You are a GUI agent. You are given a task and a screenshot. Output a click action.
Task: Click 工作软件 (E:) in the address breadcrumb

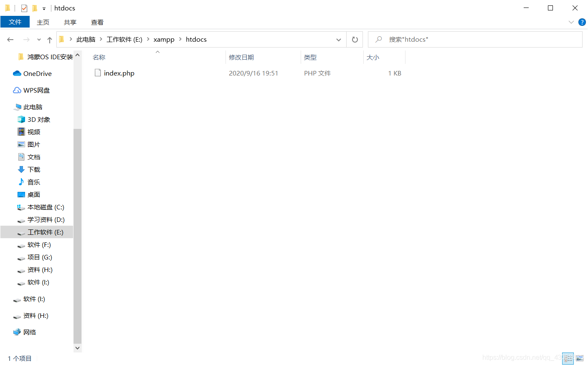pos(124,39)
